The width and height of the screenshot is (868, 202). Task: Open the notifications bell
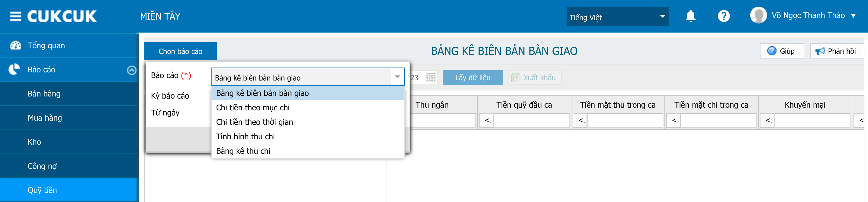(x=690, y=16)
